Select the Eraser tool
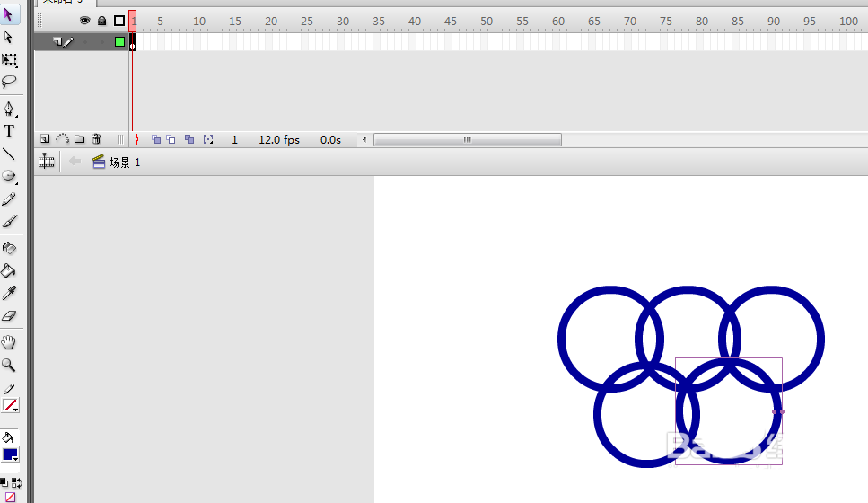868x503 pixels. click(9, 316)
